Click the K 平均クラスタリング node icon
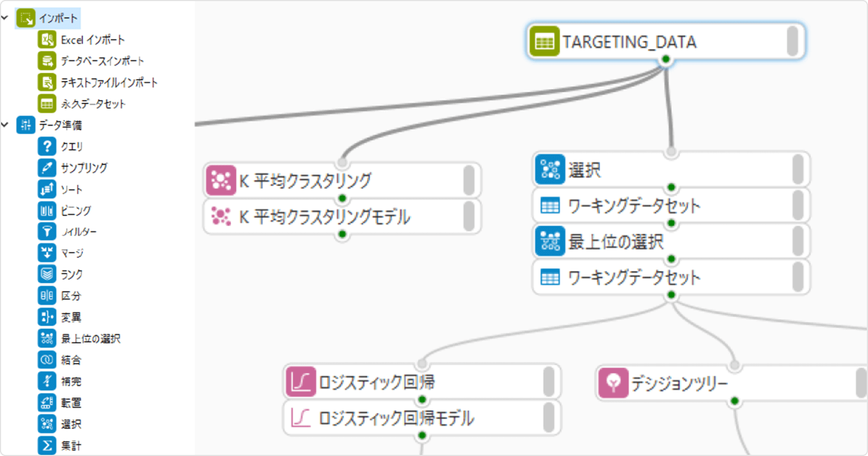 pos(221,180)
